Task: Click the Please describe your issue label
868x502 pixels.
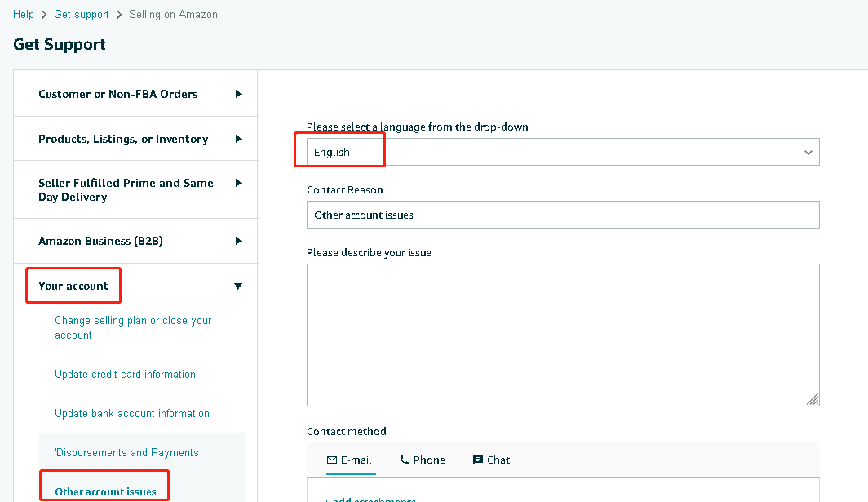Action: pyautogui.click(x=369, y=253)
